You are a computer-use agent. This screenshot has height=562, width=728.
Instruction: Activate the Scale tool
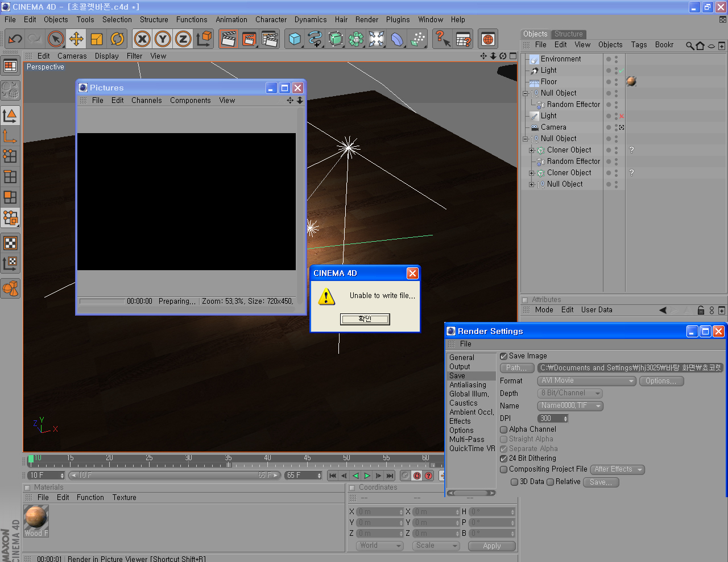pyautogui.click(x=97, y=39)
